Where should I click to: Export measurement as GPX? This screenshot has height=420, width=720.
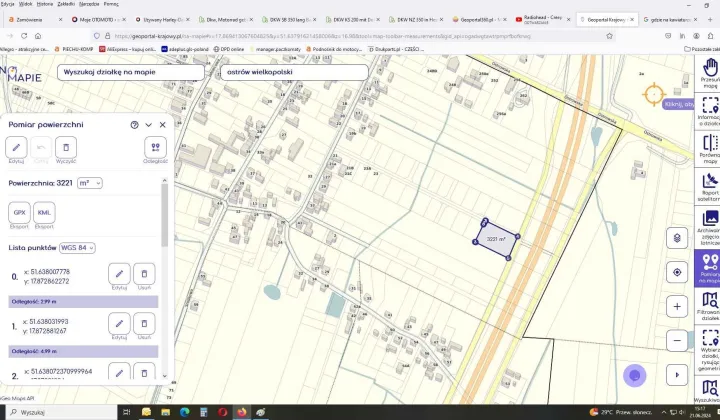(19, 213)
